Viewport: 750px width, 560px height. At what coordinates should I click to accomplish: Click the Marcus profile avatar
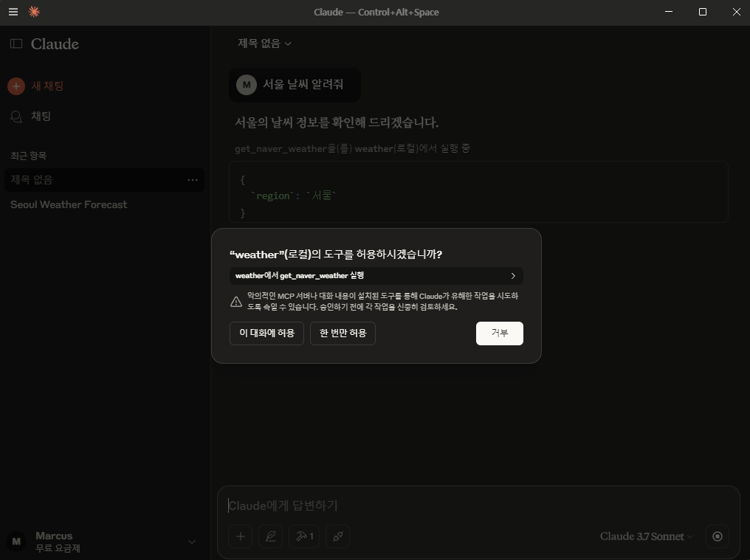coord(16,542)
